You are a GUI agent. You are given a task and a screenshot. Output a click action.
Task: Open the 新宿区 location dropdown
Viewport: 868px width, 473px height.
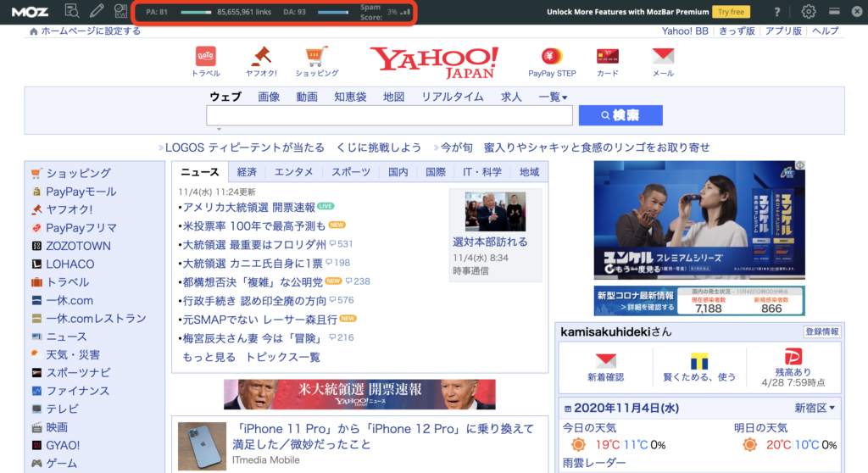pos(815,409)
